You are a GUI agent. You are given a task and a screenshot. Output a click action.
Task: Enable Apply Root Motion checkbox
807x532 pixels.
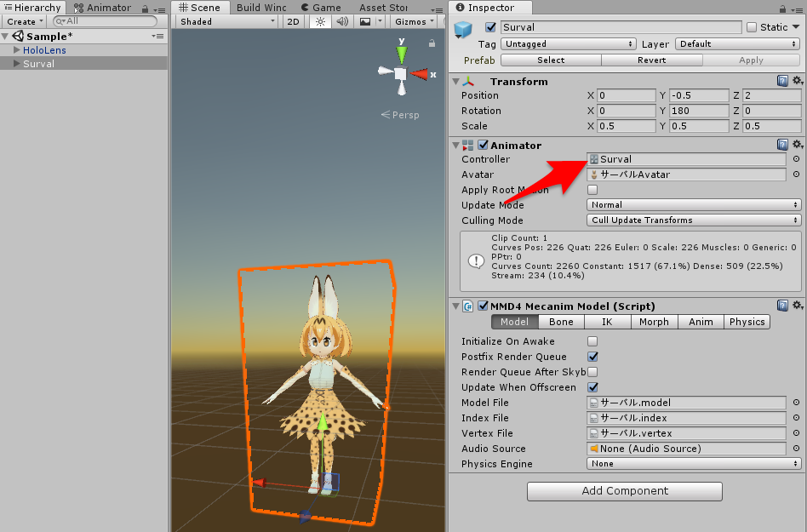(592, 190)
